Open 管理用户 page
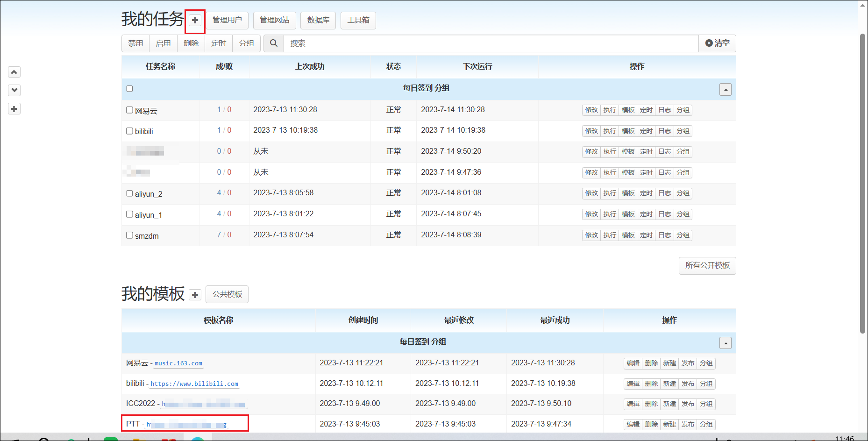868x441 pixels. [x=227, y=20]
